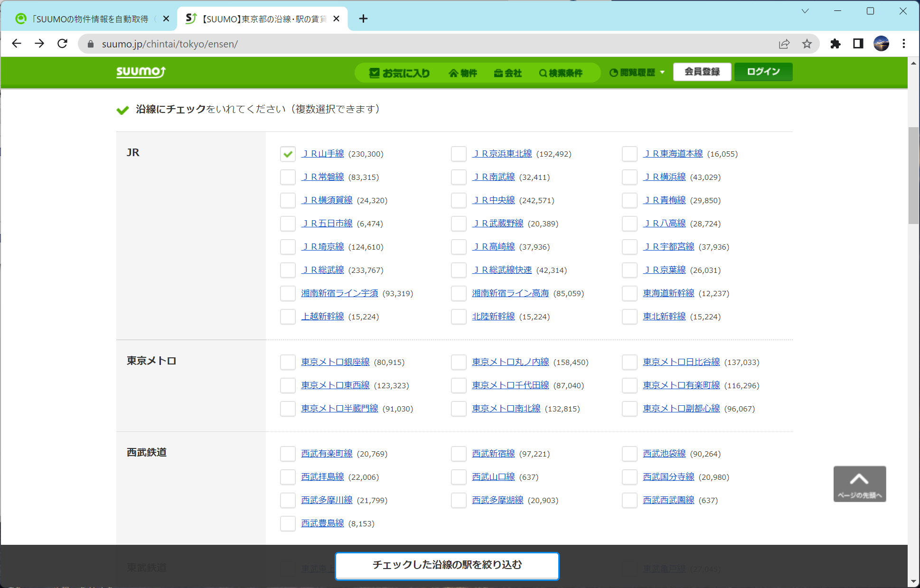Open the 東京メトロ半蔵門線 link
The width and height of the screenshot is (920, 588).
[x=340, y=409]
